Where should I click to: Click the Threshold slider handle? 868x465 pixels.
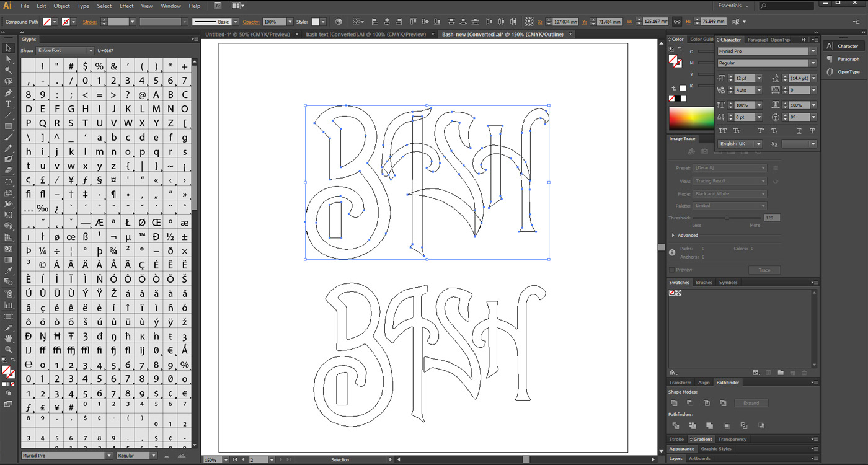tap(728, 218)
